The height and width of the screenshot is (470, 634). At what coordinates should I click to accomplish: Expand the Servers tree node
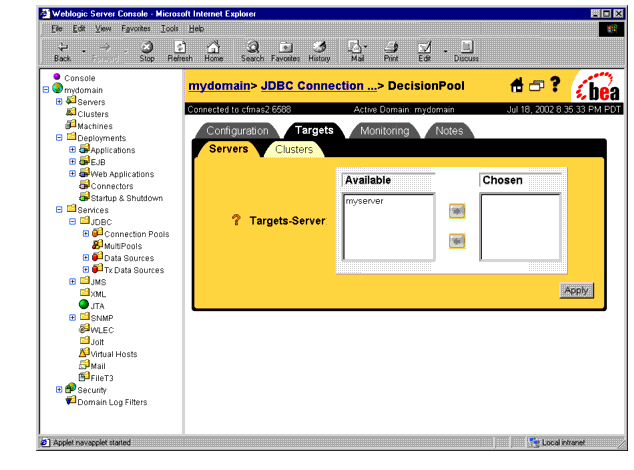coord(59,101)
